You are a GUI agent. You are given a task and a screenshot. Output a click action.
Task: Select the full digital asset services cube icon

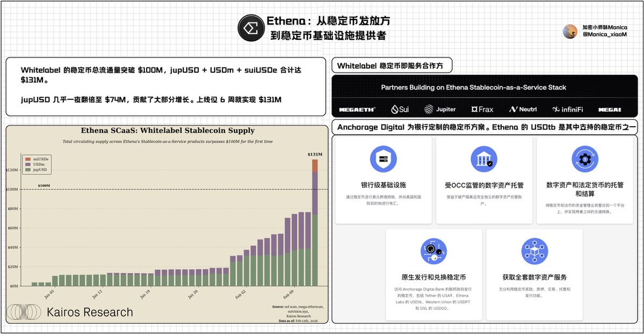(x=534, y=251)
